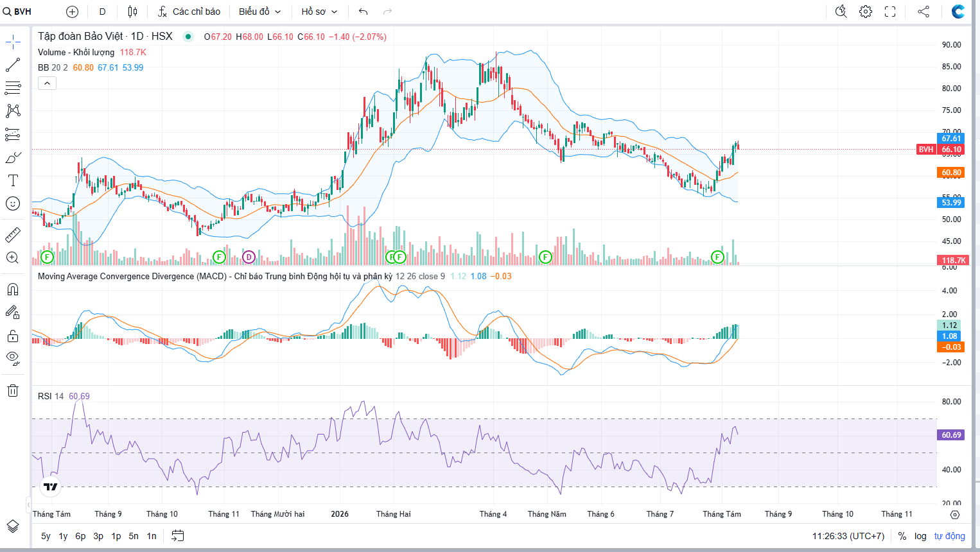Add a compare symbol with the plus icon
This screenshot has width=980, height=552.
pyautogui.click(x=72, y=12)
